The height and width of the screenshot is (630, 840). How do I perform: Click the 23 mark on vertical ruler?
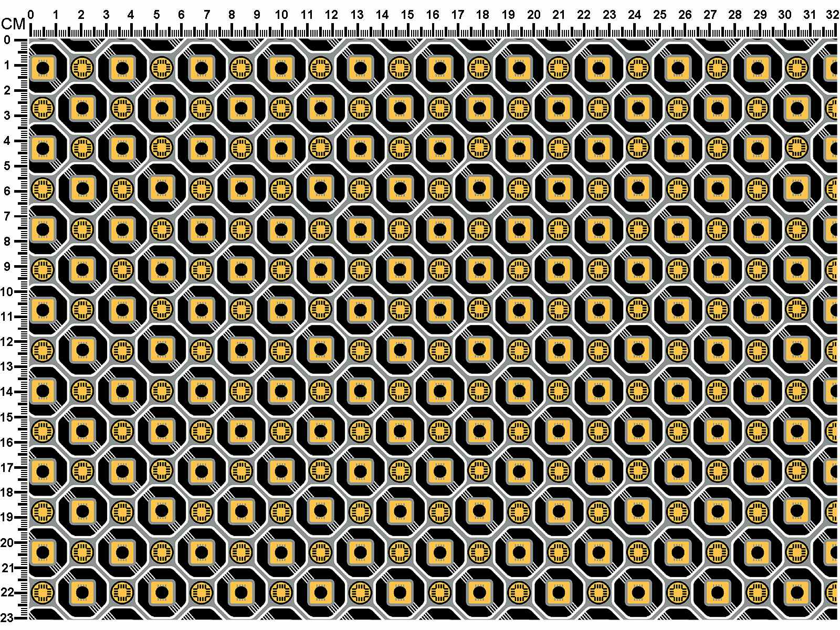coord(7,617)
